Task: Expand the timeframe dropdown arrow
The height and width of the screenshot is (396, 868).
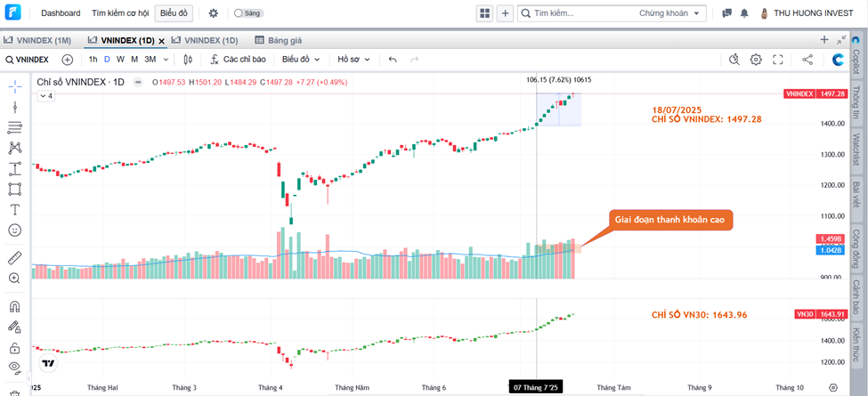Action: click(166, 60)
